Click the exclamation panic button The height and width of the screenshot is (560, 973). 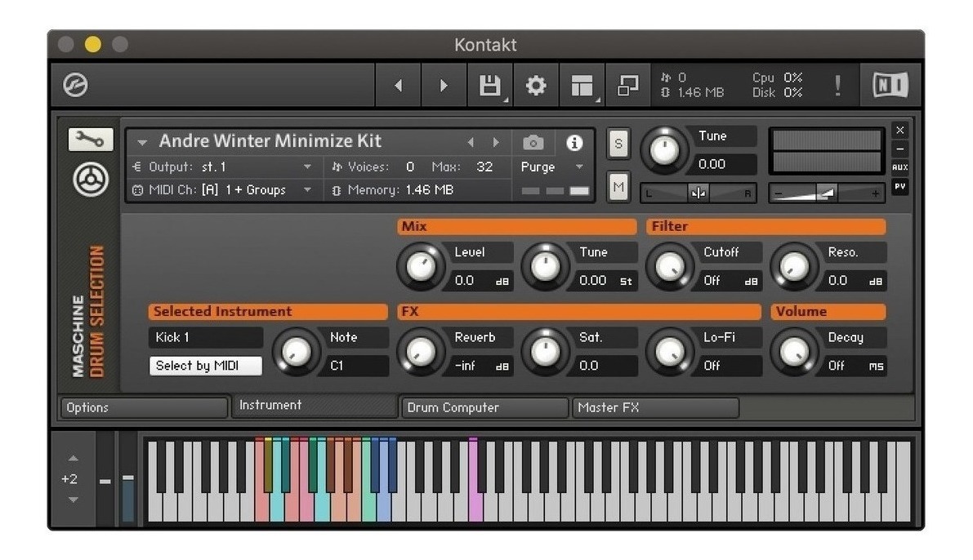pos(837,86)
